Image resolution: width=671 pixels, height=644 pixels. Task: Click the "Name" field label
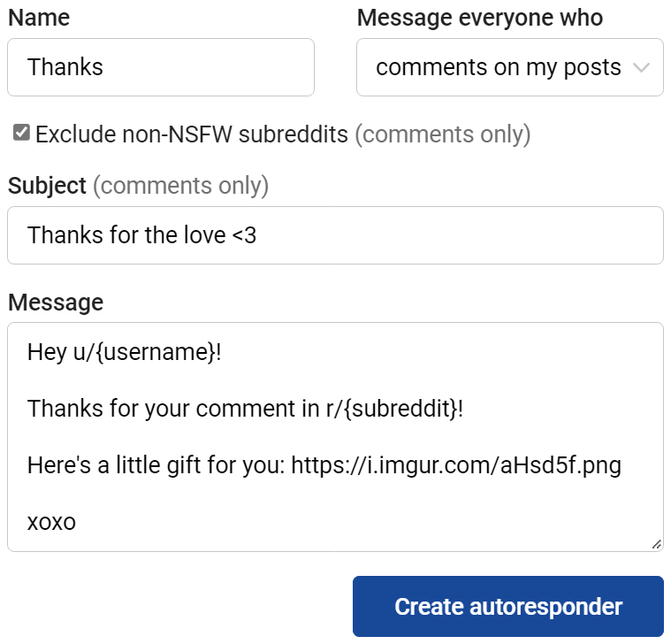(x=39, y=17)
